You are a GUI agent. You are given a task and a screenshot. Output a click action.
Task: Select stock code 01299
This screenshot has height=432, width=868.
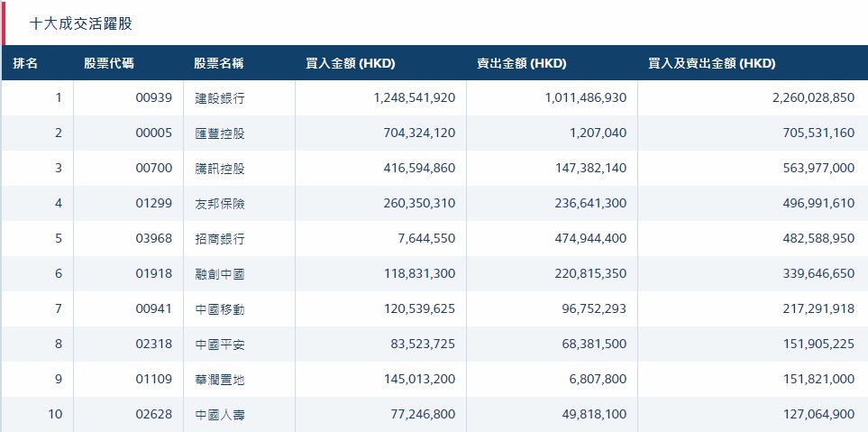click(x=154, y=203)
